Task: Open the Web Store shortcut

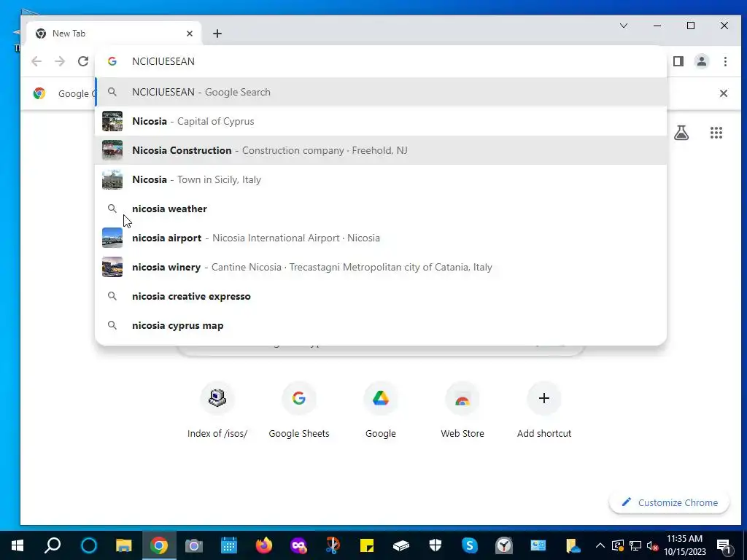Action: (x=462, y=411)
